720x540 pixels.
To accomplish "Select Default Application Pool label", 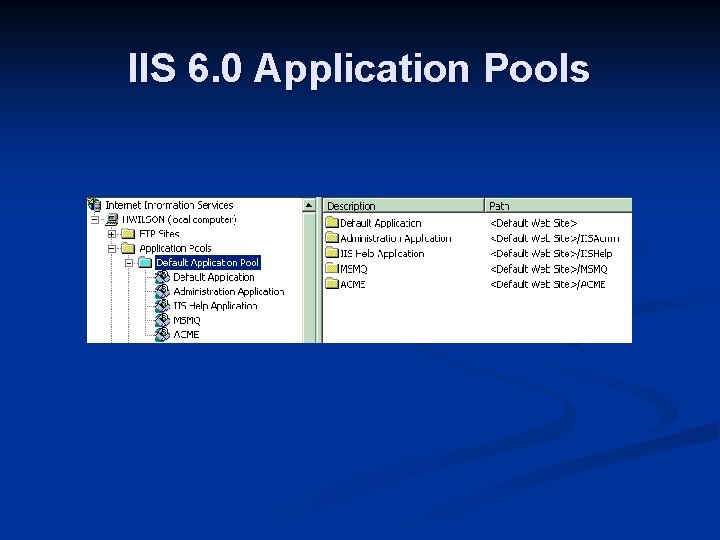I will pos(208,263).
